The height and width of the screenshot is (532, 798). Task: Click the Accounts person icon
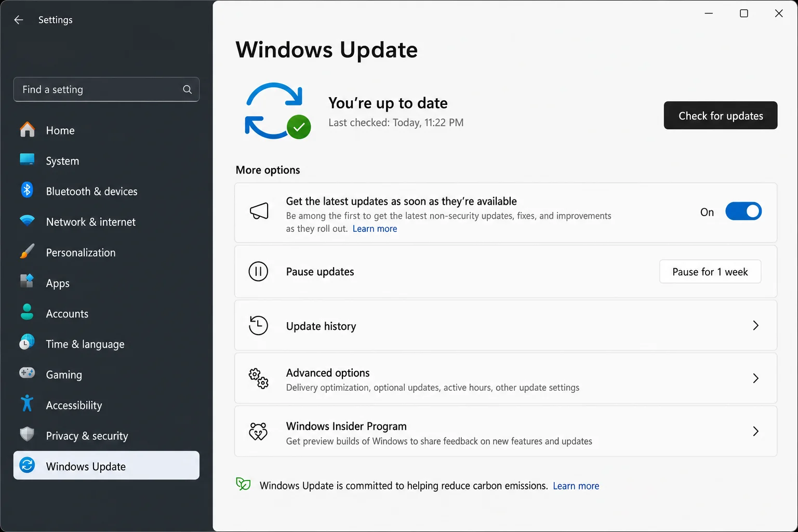pos(27,312)
